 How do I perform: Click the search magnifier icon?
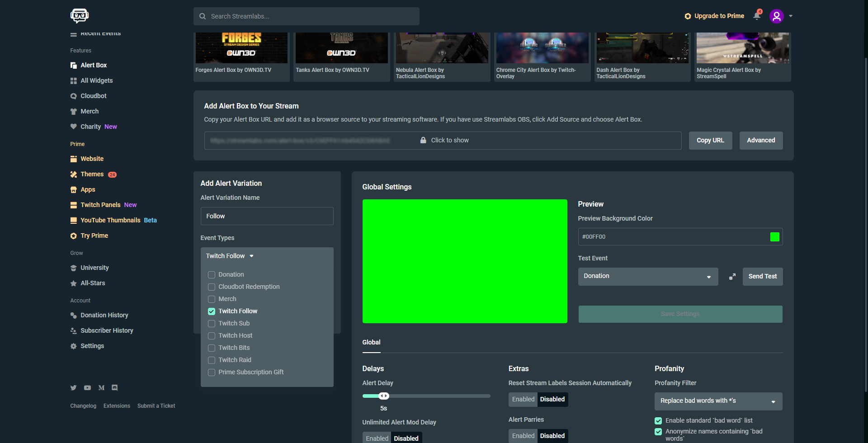[203, 16]
